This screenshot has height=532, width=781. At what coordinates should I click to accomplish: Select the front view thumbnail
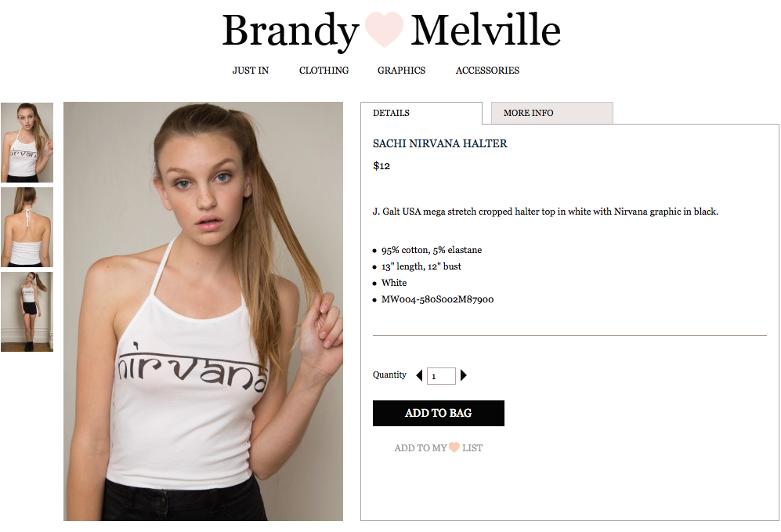[x=27, y=143]
